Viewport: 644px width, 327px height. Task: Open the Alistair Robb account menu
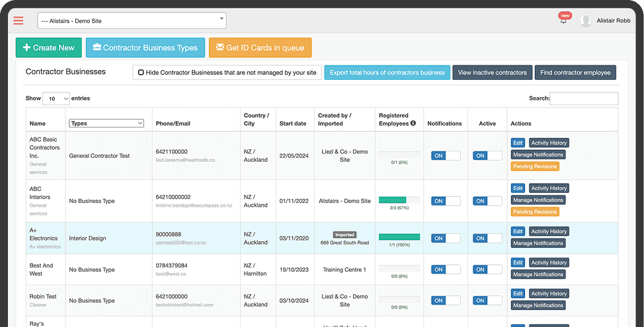[x=613, y=20]
